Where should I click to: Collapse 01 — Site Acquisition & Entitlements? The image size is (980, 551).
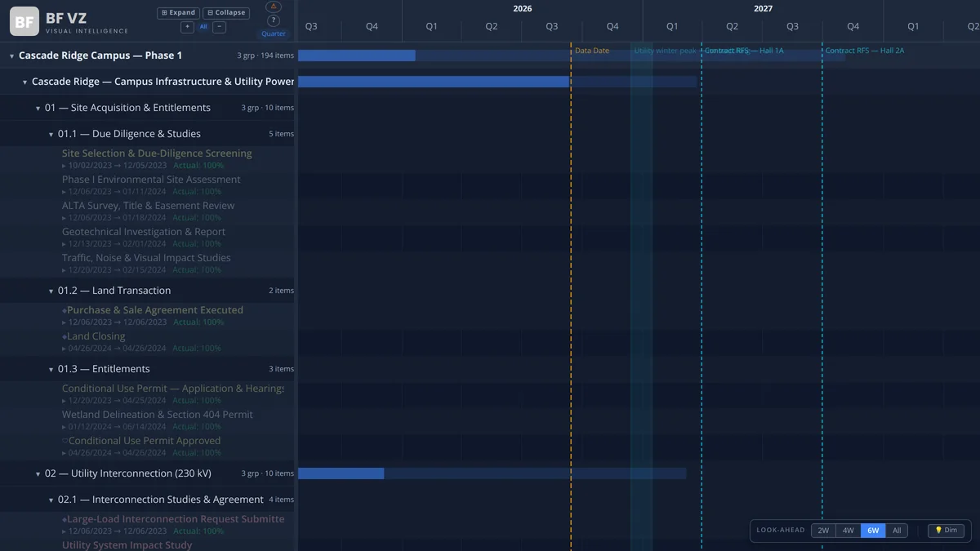point(38,109)
